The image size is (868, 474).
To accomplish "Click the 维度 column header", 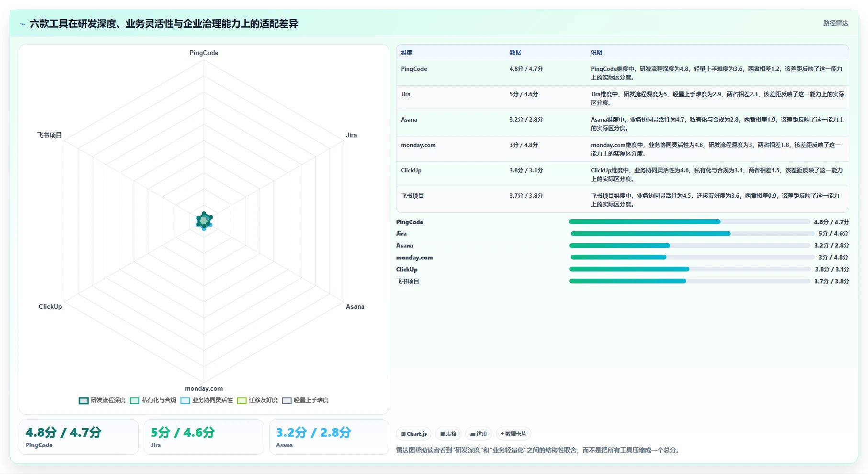I will click(x=406, y=53).
